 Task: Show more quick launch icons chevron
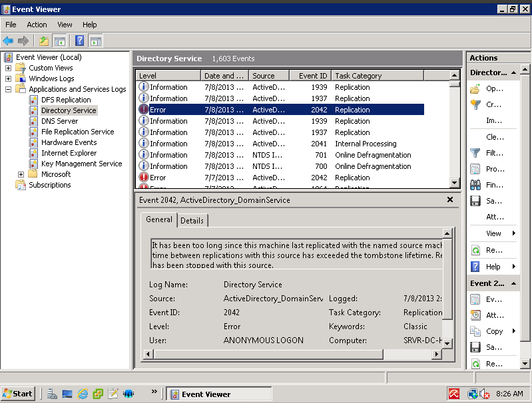pos(154,392)
